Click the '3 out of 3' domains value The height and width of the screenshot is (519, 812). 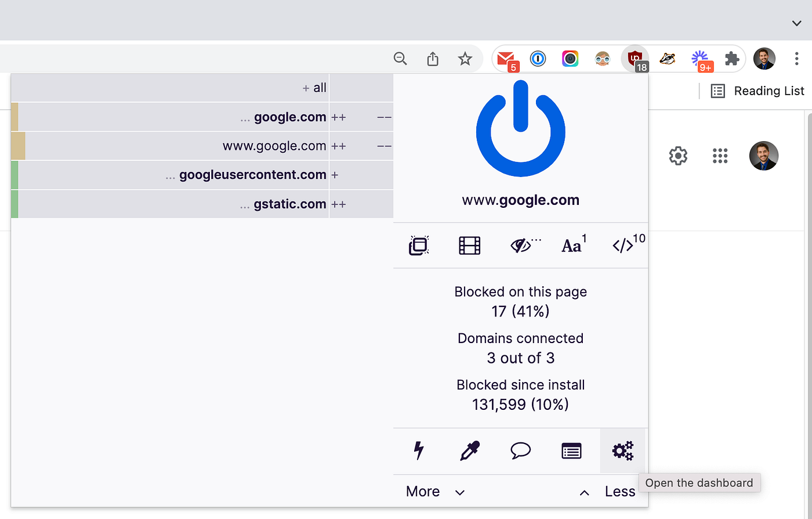[520, 358]
